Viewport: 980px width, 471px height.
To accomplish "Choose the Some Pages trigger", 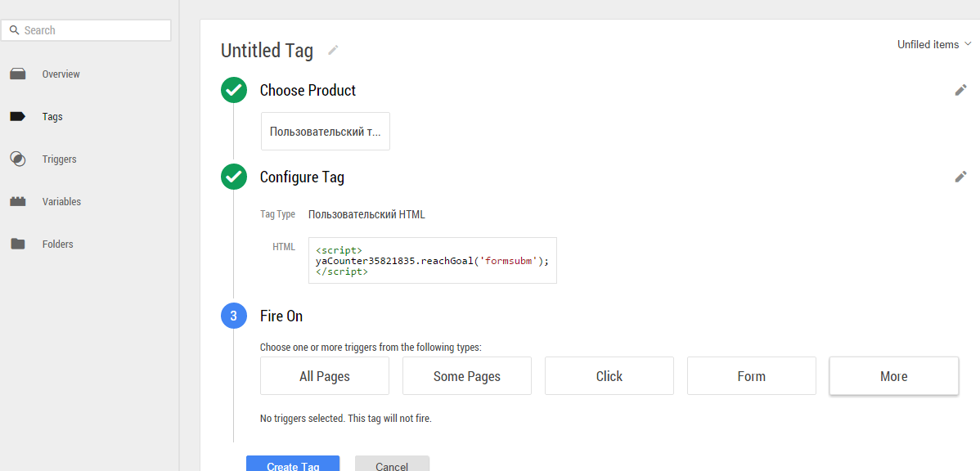I will pyautogui.click(x=467, y=376).
